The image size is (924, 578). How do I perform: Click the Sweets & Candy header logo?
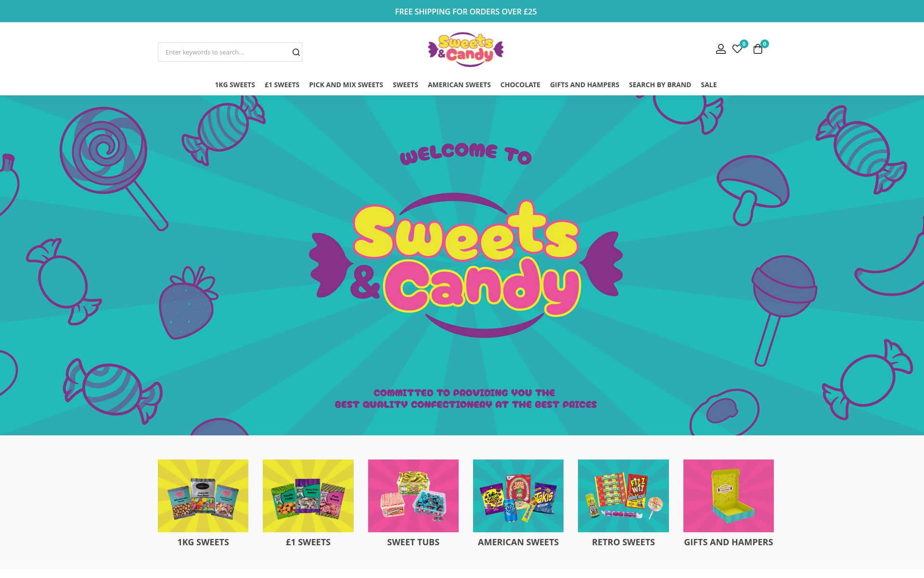tap(466, 50)
